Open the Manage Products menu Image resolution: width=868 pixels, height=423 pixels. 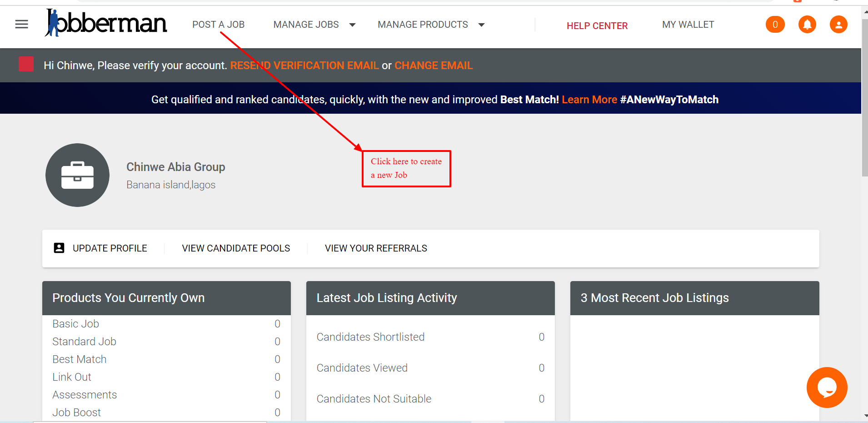click(423, 25)
